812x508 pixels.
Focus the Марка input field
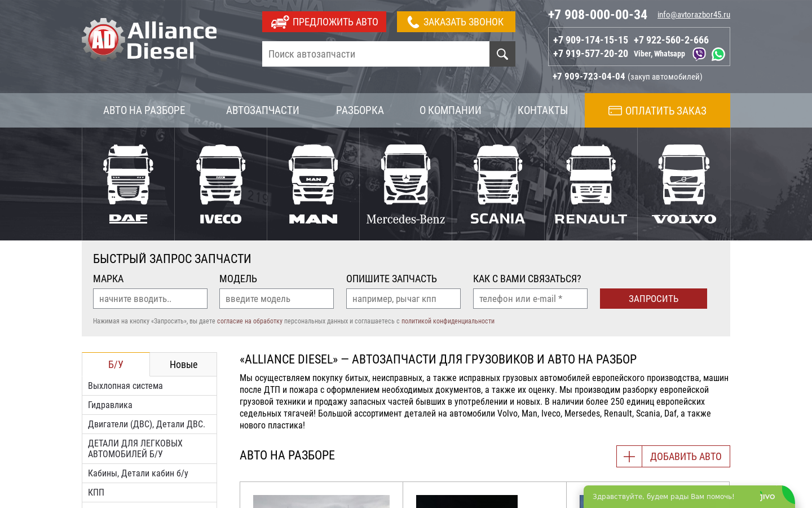coord(150,299)
